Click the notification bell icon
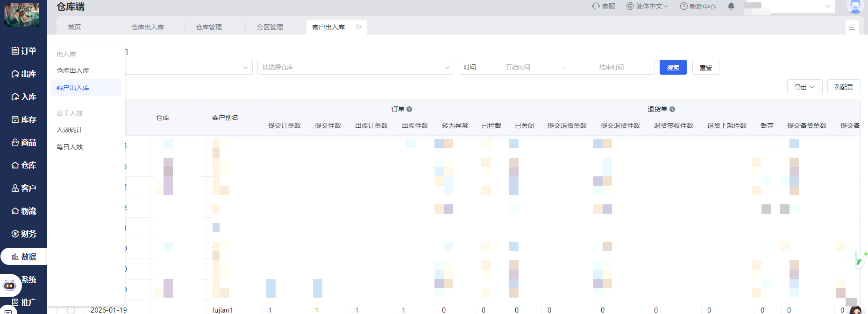Screen dimensions: 868x314 731,7
